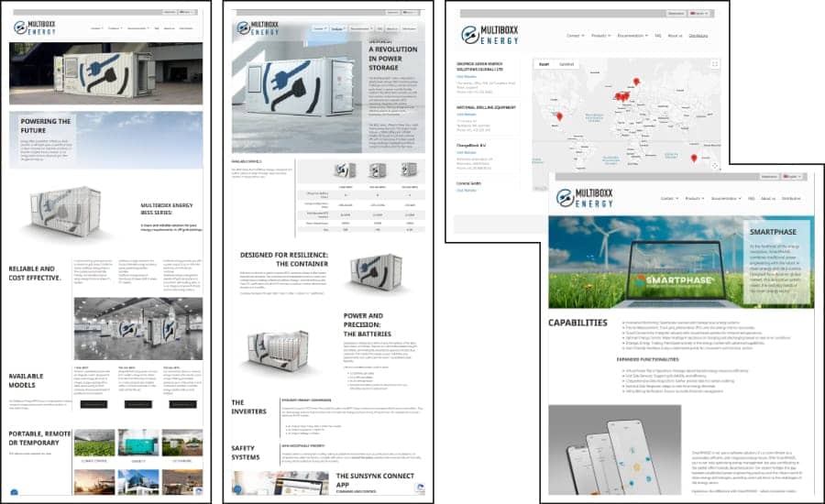This screenshot has height=504, width=825.
Task: Click the dark button under the last homepage model
Action: [x=182, y=404]
